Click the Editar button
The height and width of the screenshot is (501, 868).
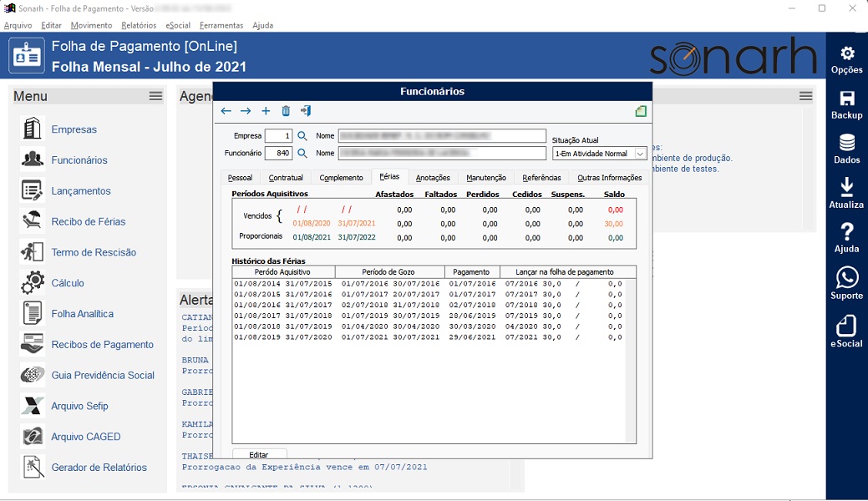click(259, 455)
